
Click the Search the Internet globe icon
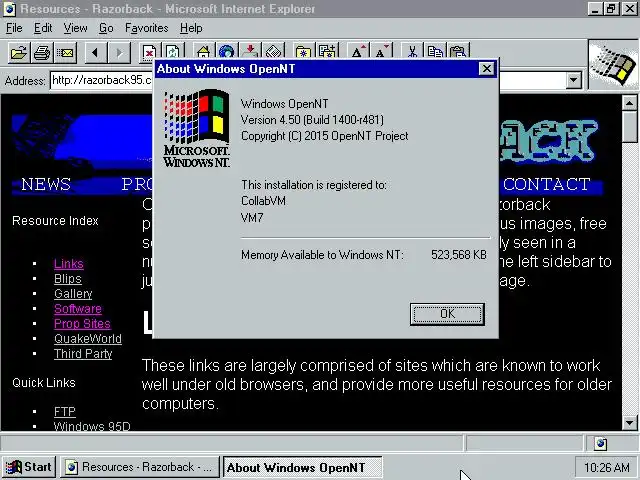[x=227, y=51]
